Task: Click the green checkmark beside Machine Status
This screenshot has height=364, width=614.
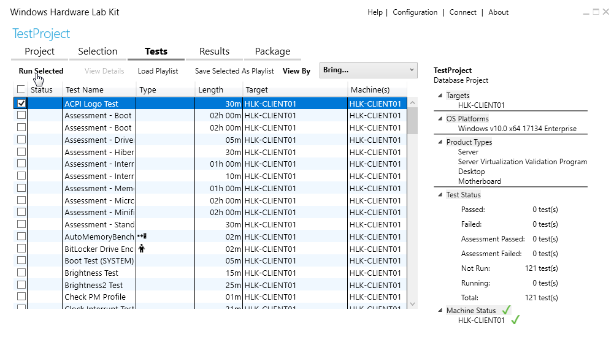Action: click(x=506, y=310)
